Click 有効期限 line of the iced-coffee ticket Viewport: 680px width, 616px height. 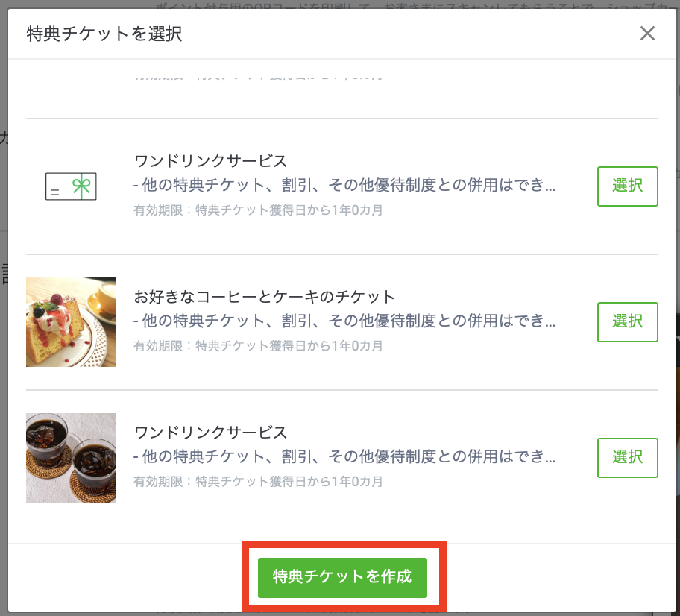point(258,482)
